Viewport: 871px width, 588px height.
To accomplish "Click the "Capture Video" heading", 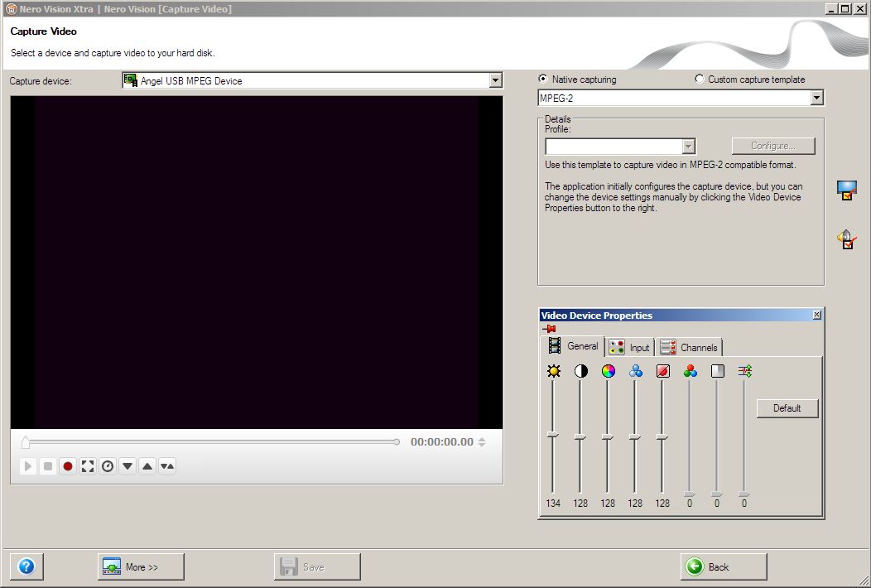I will (x=43, y=31).
